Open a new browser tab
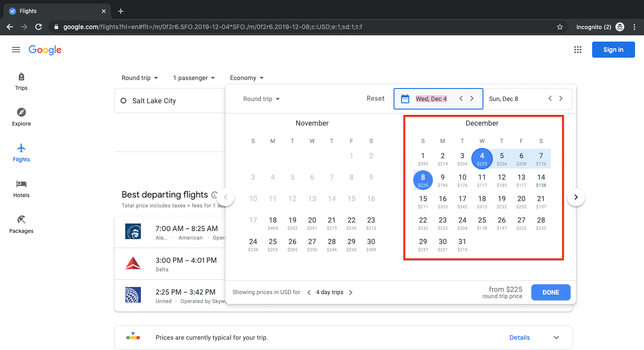The height and width of the screenshot is (350, 644). [121, 11]
